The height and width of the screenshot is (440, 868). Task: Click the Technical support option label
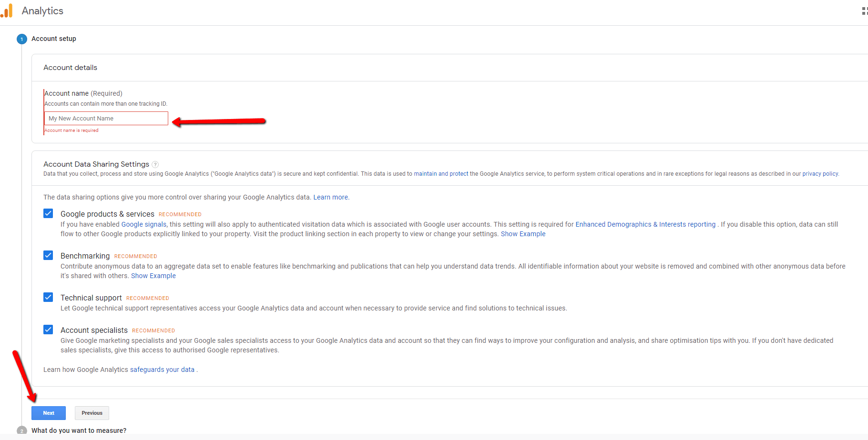click(x=91, y=298)
